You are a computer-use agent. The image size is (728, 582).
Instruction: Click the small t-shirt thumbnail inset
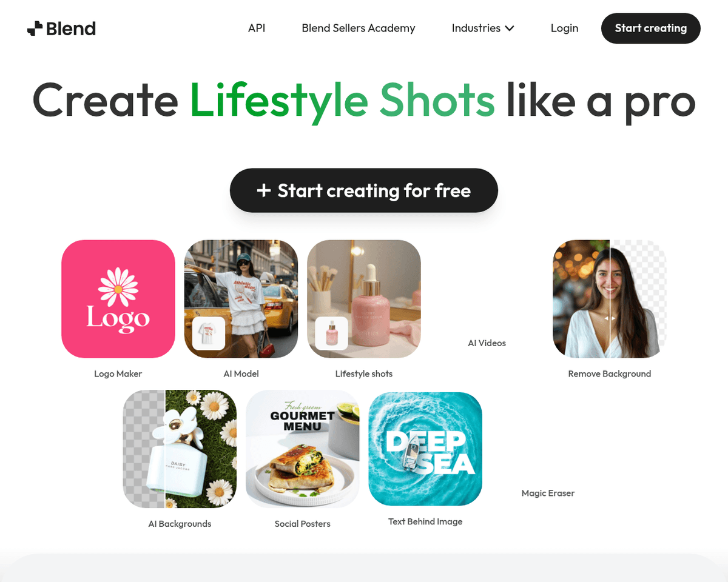[x=209, y=333]
